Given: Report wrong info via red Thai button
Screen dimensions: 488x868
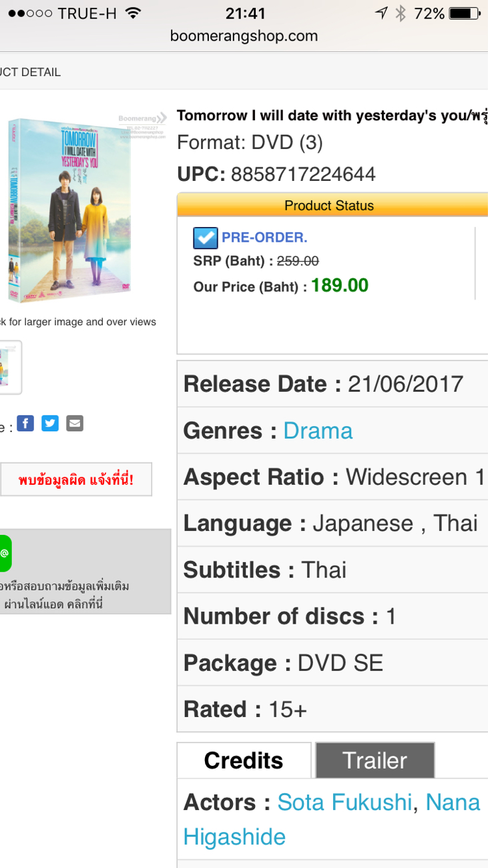Looking at the screenshot, I should [76, 479].
